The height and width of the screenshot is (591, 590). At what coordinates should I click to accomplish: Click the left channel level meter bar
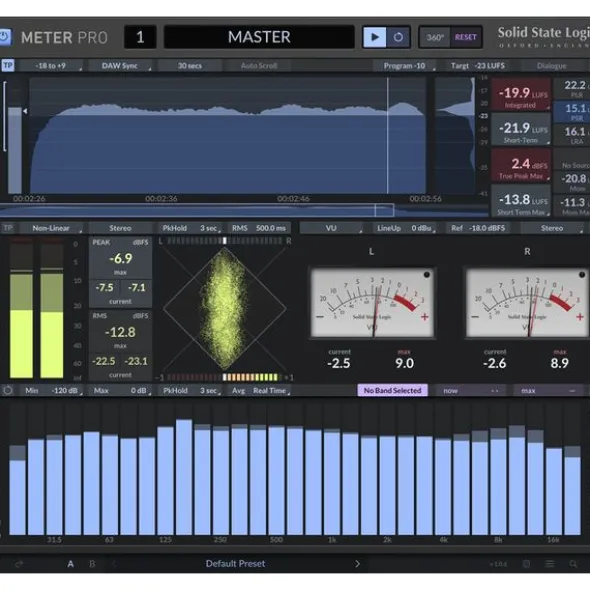(21, 309)
